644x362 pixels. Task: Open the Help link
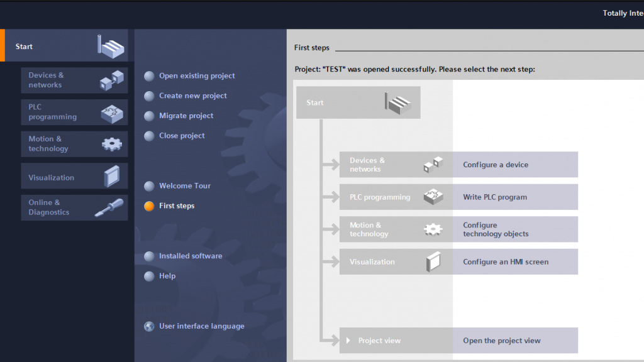coord(167,276)
